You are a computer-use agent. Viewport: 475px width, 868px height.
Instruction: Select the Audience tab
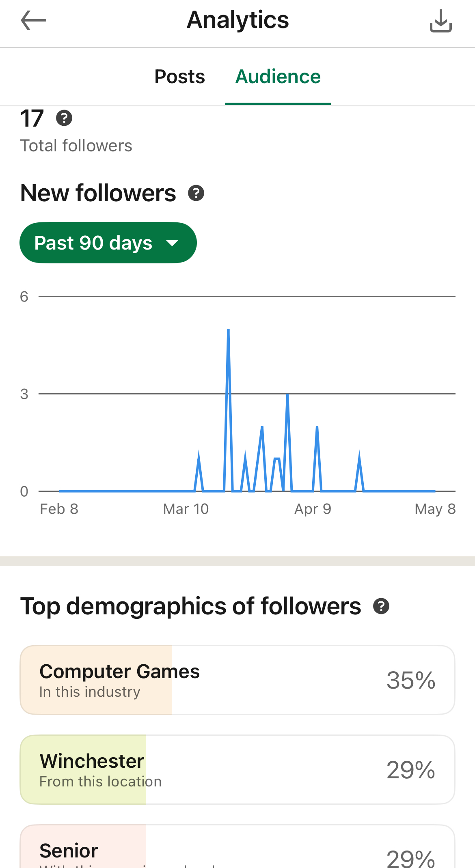point(278,77)
